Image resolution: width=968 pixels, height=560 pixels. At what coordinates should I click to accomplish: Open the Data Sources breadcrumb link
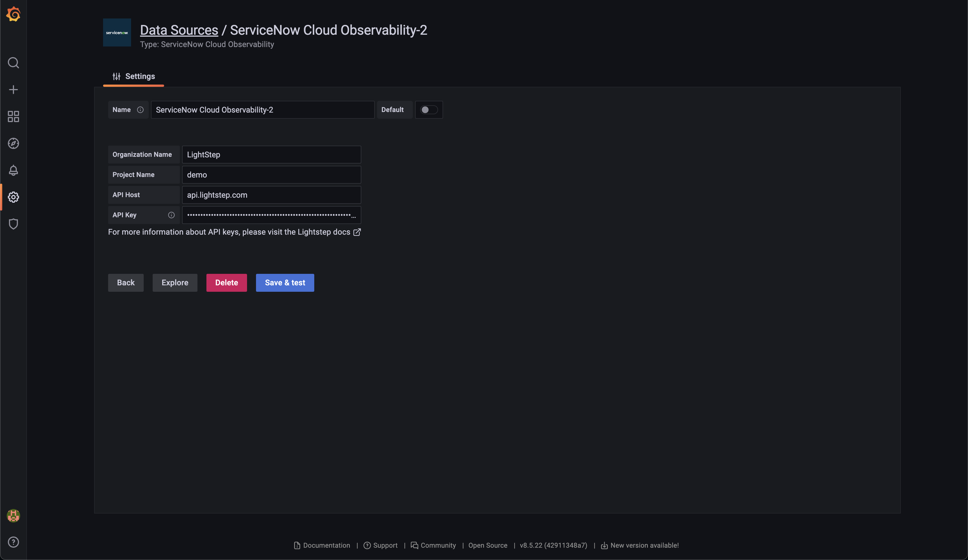click(x=179, y=30)
